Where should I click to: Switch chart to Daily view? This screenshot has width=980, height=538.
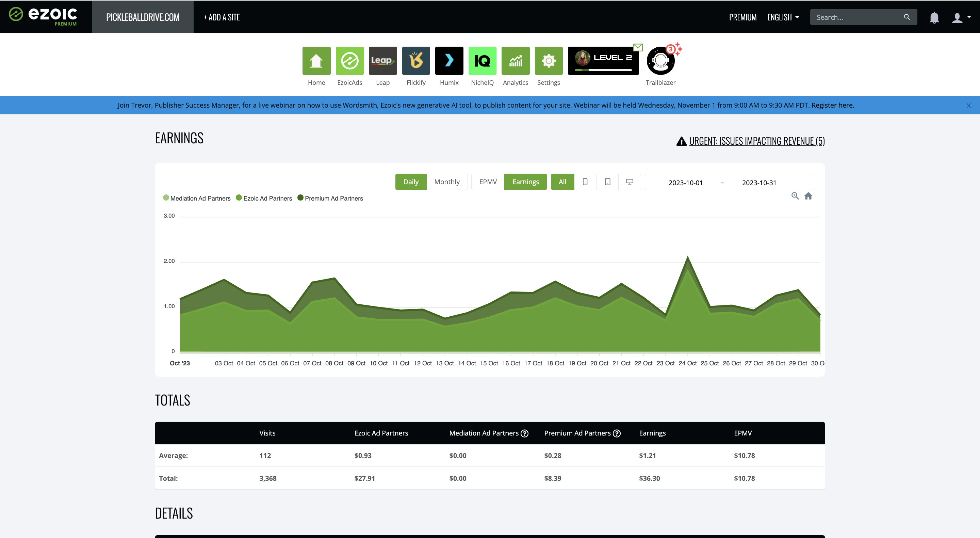411,182
